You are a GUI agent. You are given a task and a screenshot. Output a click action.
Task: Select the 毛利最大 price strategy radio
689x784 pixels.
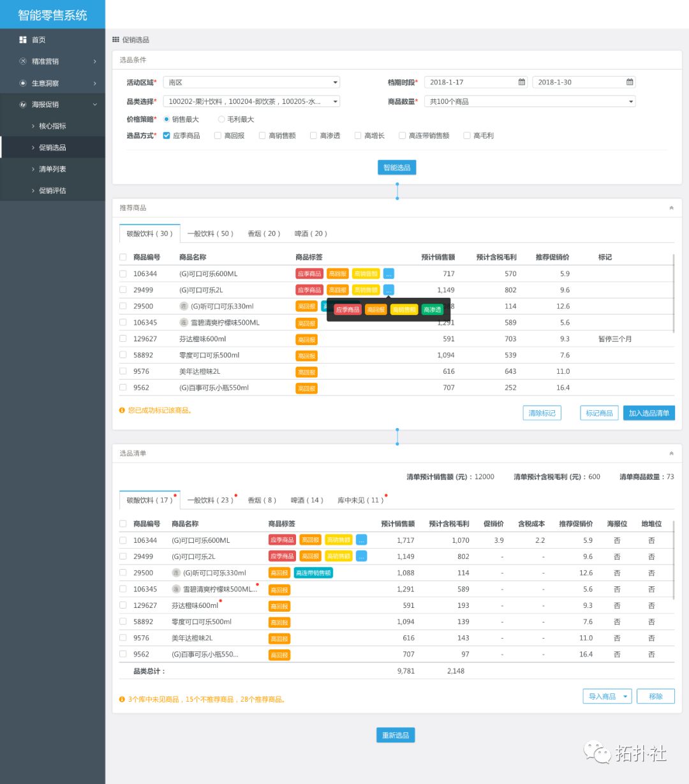[221, 119]
